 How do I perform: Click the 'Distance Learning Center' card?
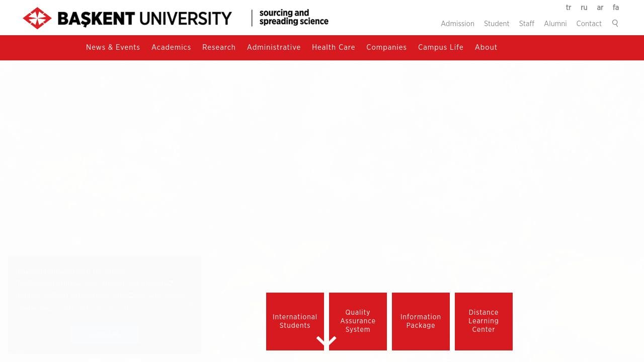point(484,321)
